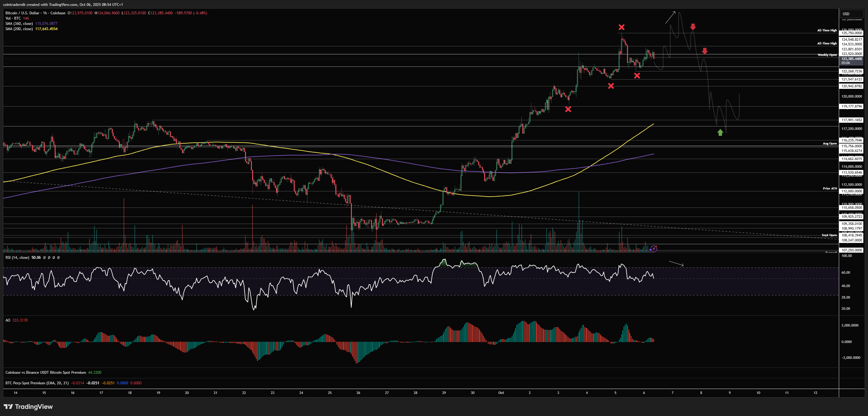
Task: Click the white arrow in the RSI pane
Action: pyautogui.click(x=676, y=264)
